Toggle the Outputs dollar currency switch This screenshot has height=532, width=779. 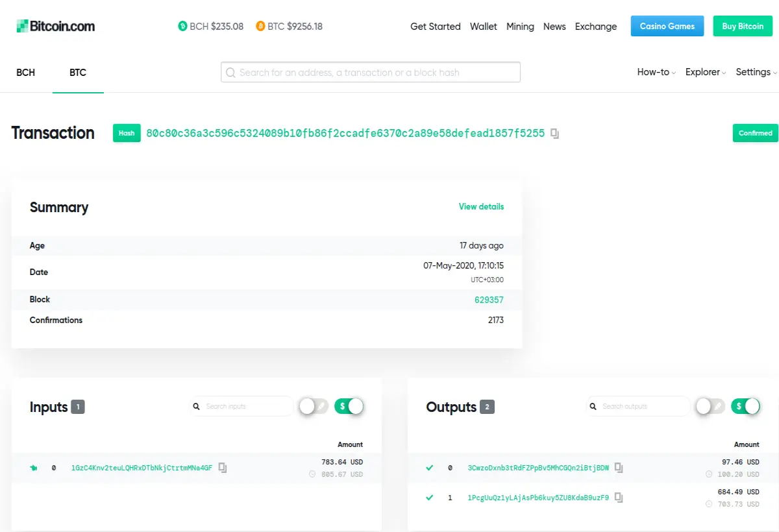coord(745,406)
